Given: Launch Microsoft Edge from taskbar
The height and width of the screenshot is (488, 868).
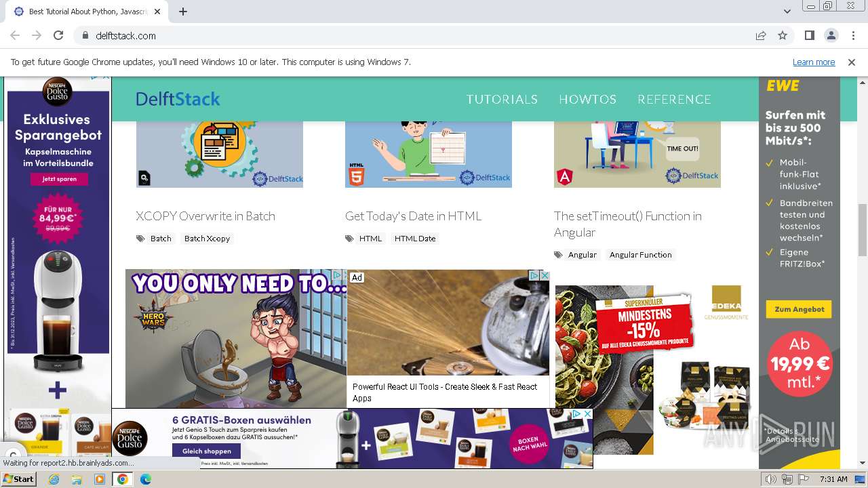Looking at the screenshot, I should [x=145, y=479].
